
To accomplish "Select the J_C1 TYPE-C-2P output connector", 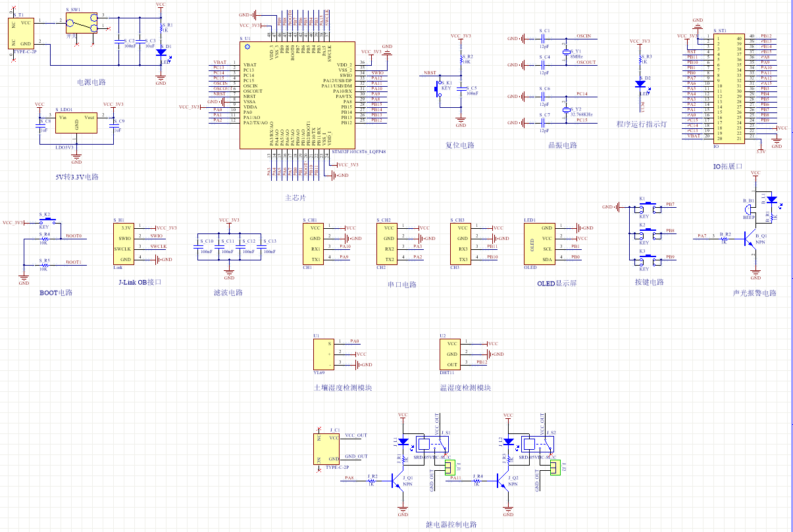I will (328, 448).
